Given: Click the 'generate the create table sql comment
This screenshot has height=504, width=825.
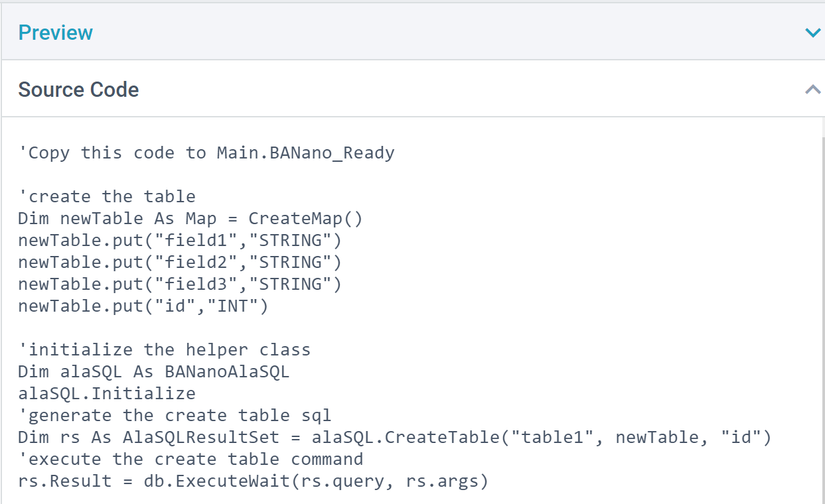Looking at the screenshot, I should (x=175, y=416).
